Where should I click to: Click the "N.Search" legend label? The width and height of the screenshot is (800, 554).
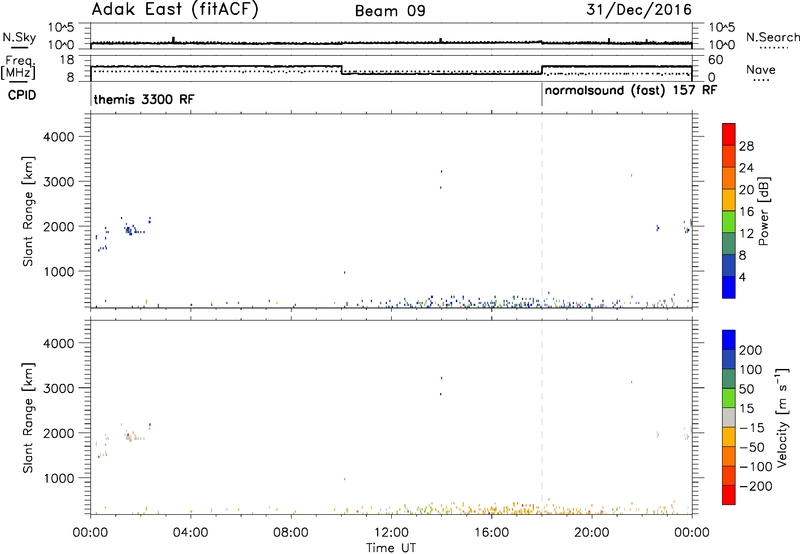pos(772,37)
